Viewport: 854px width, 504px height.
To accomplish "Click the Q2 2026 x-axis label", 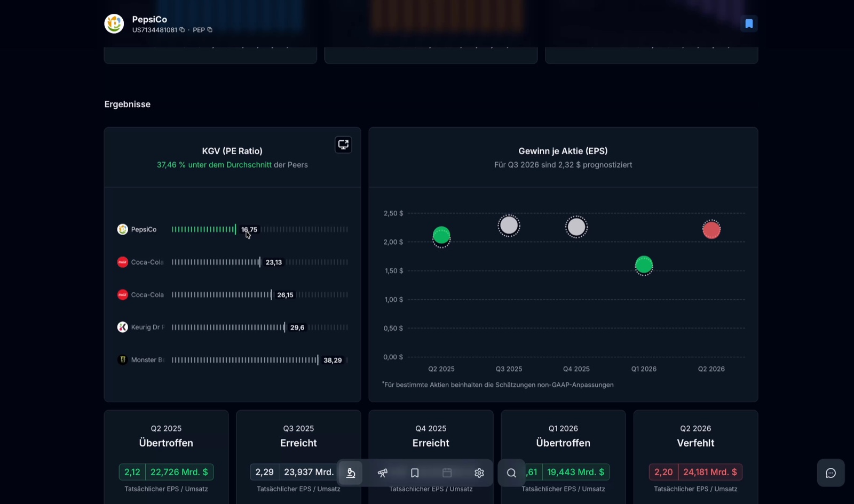I will [711, 369].
